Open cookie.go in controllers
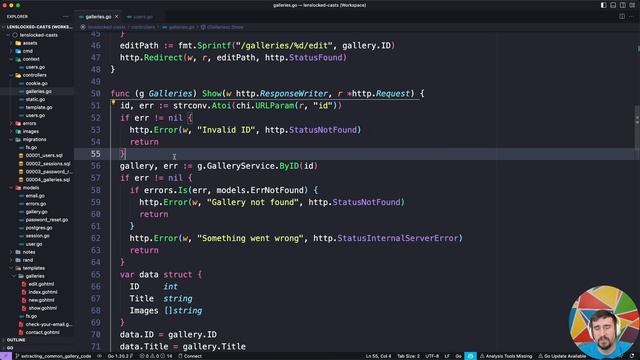This screenshot has width=640, height=360. click(37, 83)
